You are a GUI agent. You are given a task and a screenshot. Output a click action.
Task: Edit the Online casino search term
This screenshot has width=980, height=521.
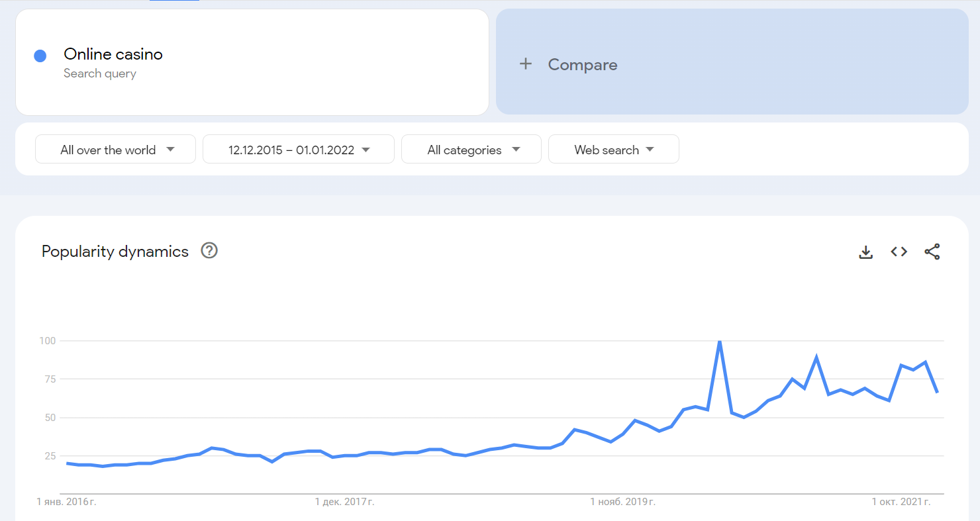click(113, 54)
